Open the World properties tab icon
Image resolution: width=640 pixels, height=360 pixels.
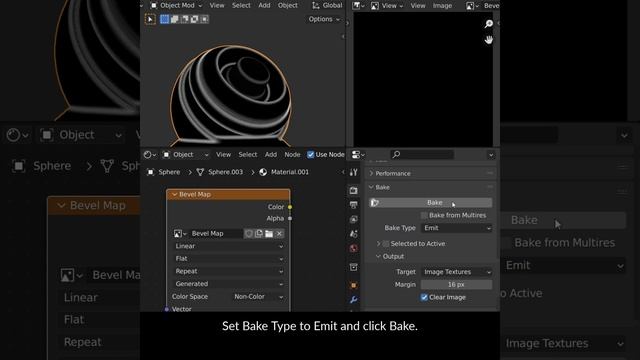point(353,249)
